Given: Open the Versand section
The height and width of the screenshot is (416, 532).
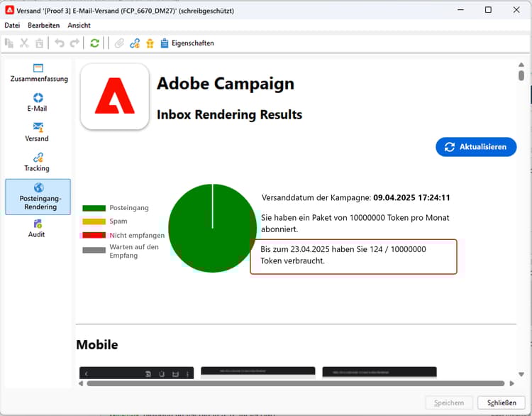Looking at the screenshot, I should tap(37, 132).
